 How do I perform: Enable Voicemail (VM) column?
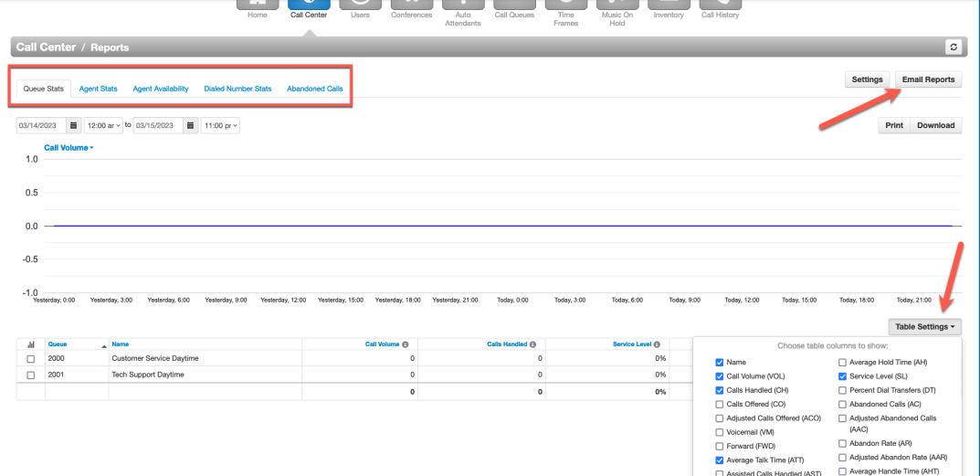[x=720, y=432]
